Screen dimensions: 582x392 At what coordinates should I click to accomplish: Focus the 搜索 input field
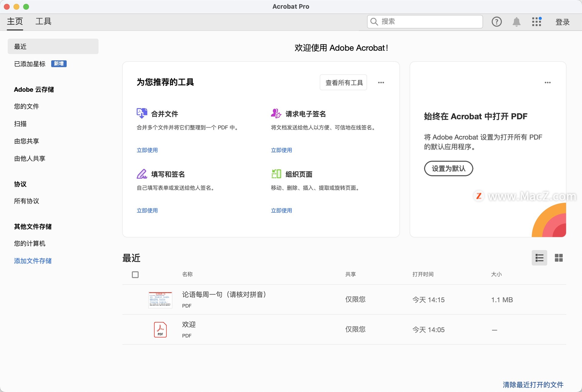click(x=425, y=22)
